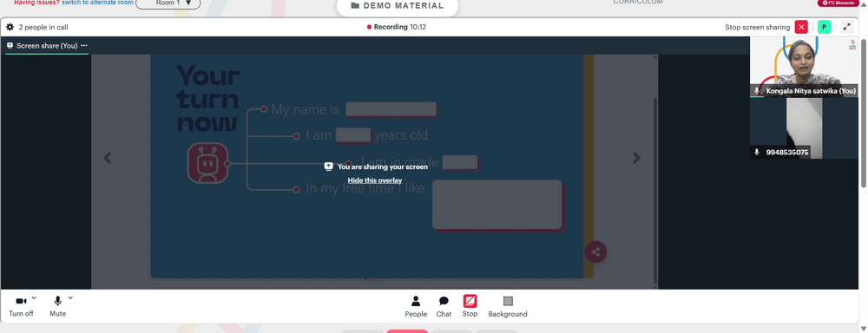Open microphone options chevron

[x=70, y=297]
